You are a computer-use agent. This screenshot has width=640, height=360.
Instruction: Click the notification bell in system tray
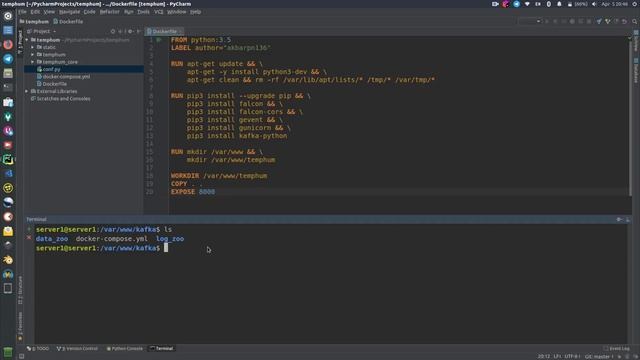(559, 4)
